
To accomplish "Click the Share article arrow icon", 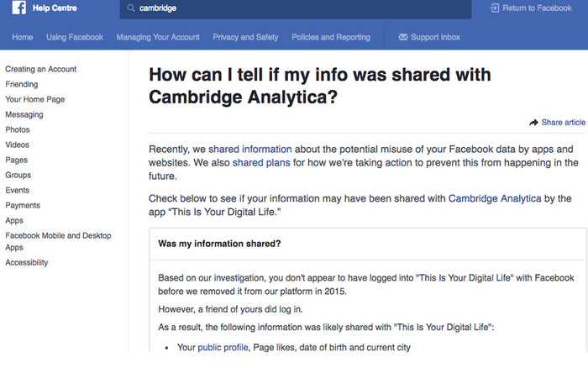I will 533,123.
